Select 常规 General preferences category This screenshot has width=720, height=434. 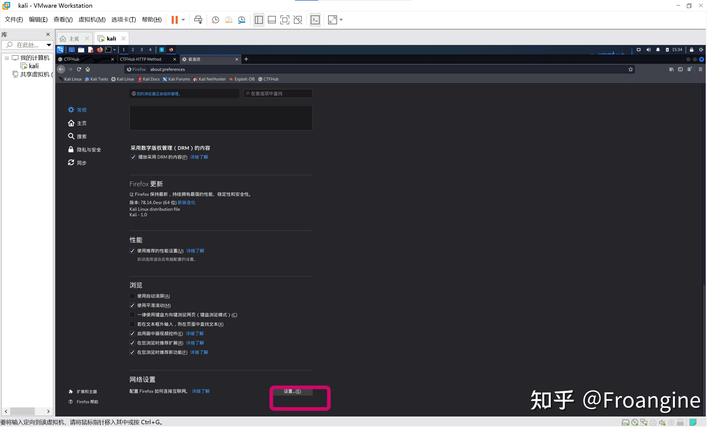click(x=77, y=110)
